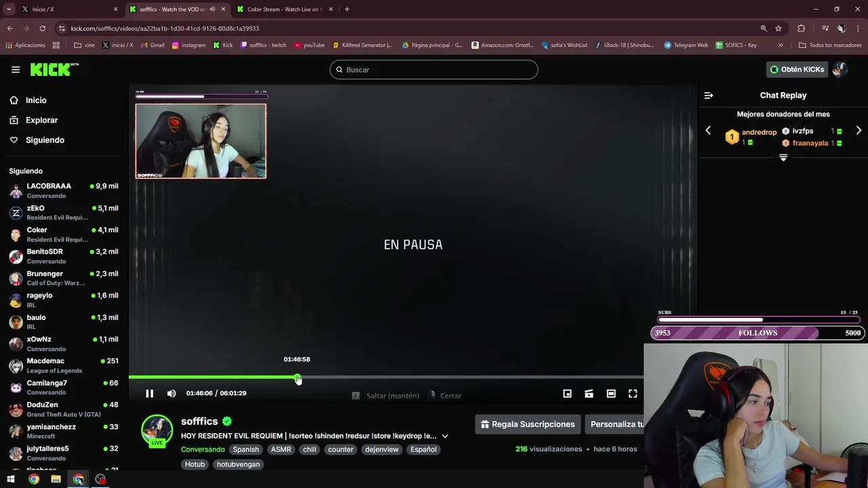Enter fullscreen video mode
Viewport: 868px width, 488px height.
(x=633, y=394)
